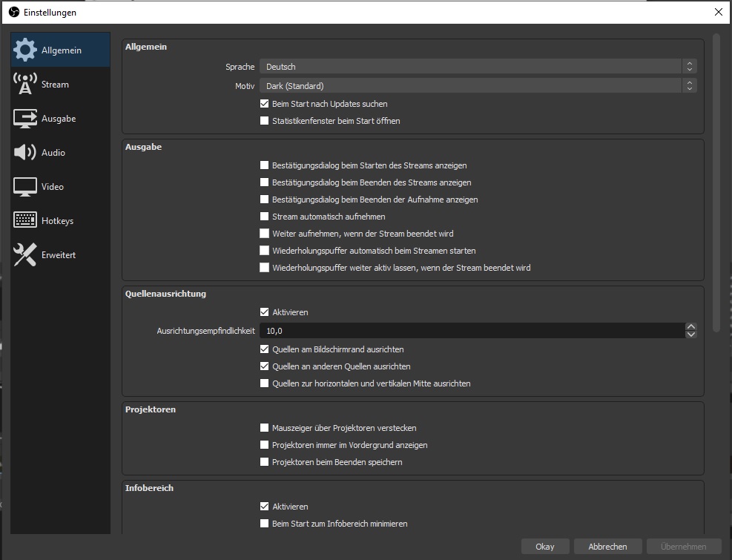Screen dimensions: 732x560
Task: Click the Audio speaker icon
Action: coord(24,152)
